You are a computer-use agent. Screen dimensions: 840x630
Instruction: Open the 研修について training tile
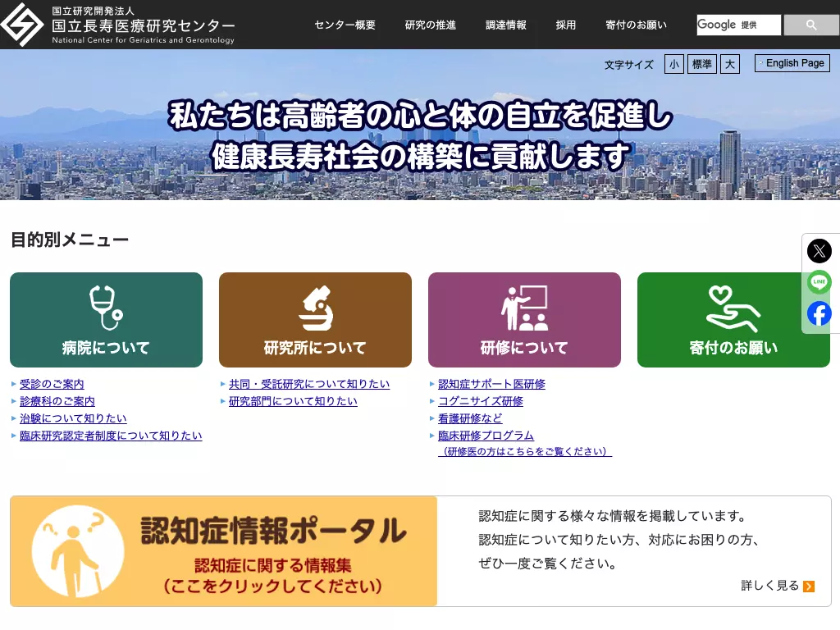coord(524,320)
